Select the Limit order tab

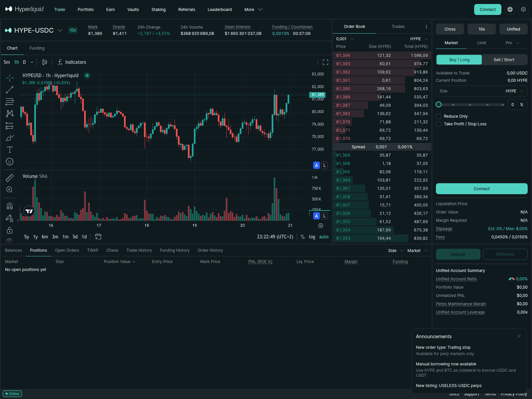click(482, 43)
